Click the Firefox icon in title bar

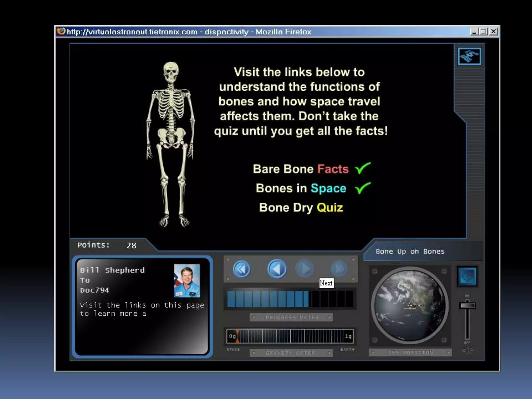61,31
